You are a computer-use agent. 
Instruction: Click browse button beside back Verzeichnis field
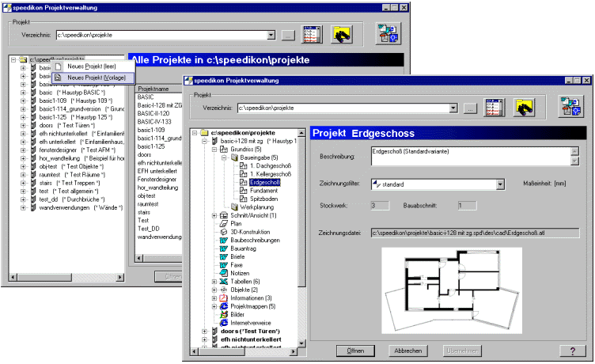coord(288,36)
